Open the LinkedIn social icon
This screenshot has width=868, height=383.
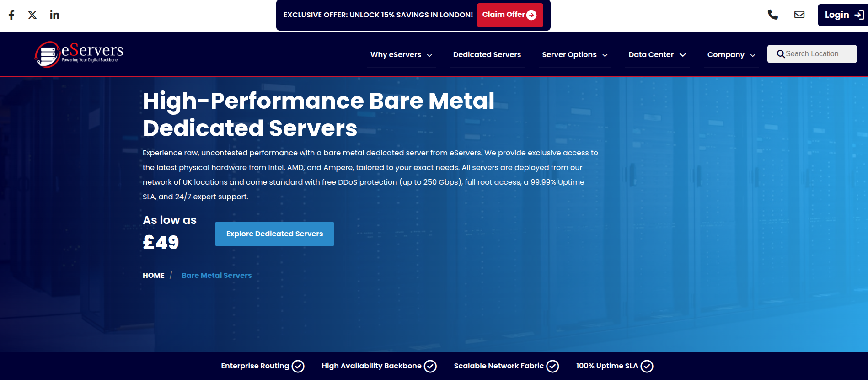(54, 15)
